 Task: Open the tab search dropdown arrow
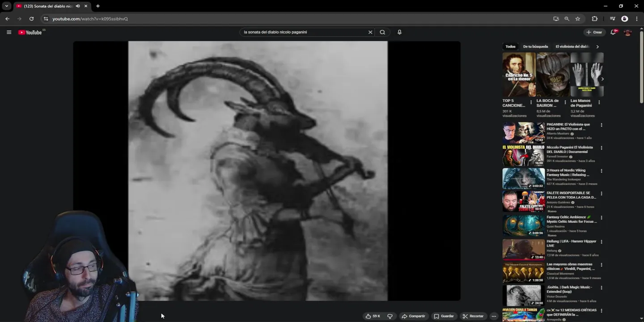point(7,6)
